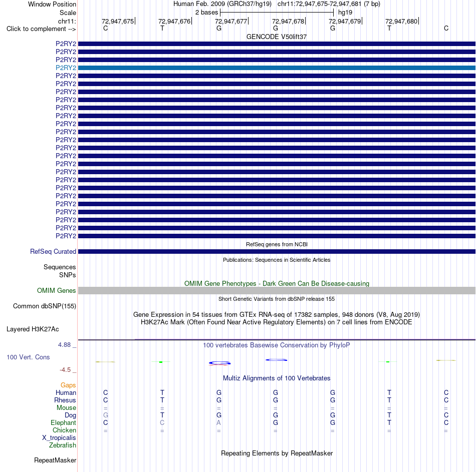Click the GENCODE V50lift37 track title
The image size is (476, 472).
(277, 37)
